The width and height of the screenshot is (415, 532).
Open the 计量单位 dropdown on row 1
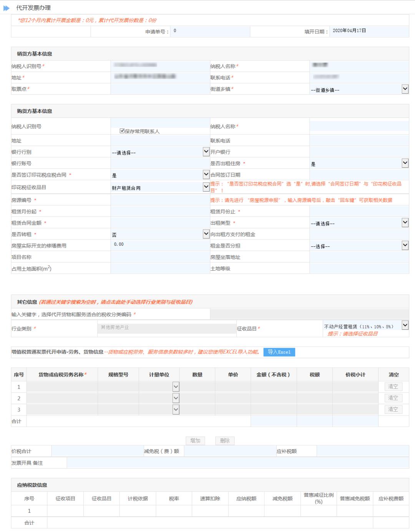(x=176, y=387)
